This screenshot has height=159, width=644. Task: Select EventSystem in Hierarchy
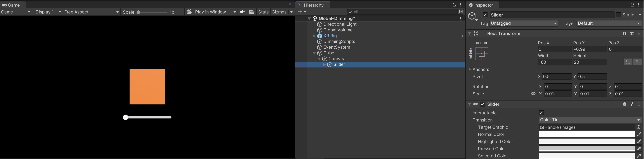[x=337, y=47]
